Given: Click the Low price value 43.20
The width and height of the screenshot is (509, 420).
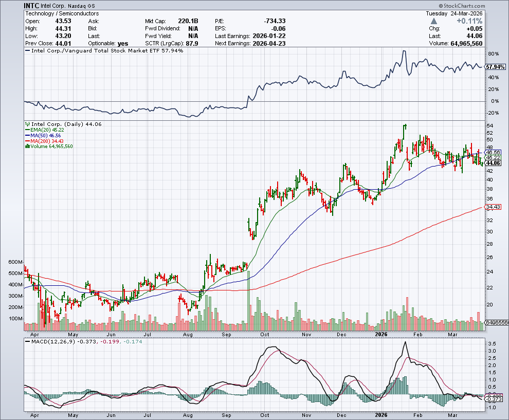Looking at the screenshot, I should pos(63,36).
